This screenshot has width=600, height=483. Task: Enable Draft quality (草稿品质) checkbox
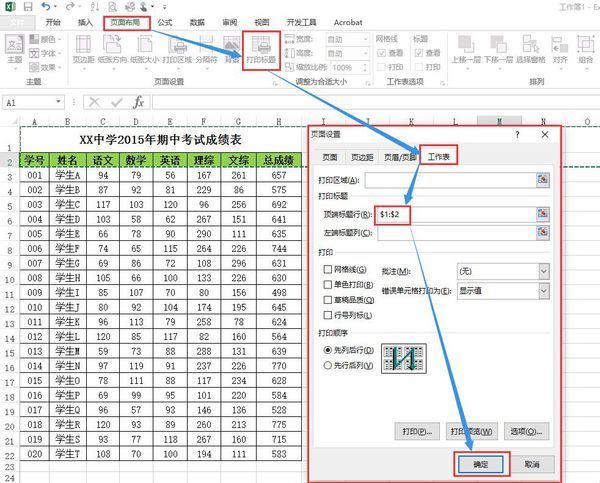point(328,300)
